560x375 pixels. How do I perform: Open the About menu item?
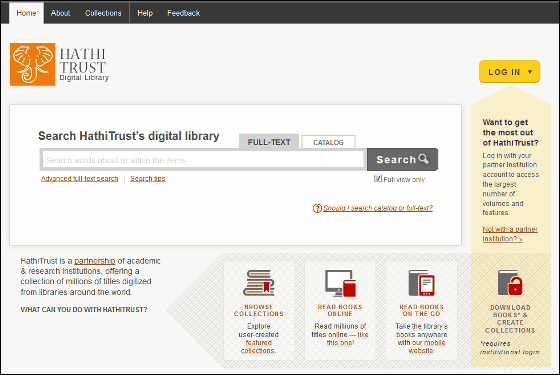[x=60, y=13]
